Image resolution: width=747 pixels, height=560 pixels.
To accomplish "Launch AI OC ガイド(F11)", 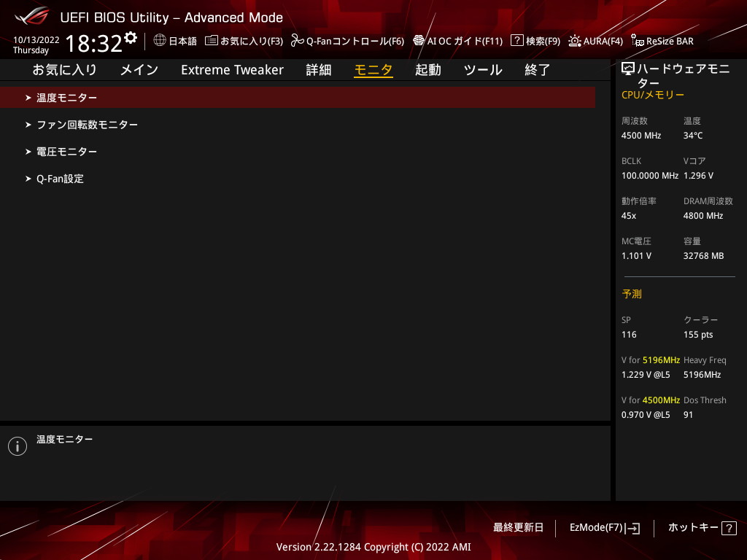I will 458,41.
